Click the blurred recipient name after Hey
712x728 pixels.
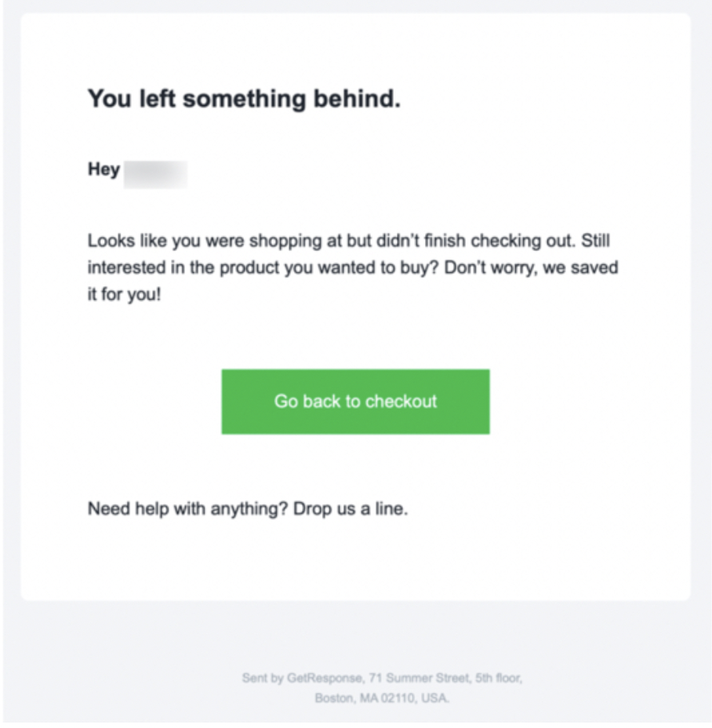pyautogui.click(x=155, y=175)
